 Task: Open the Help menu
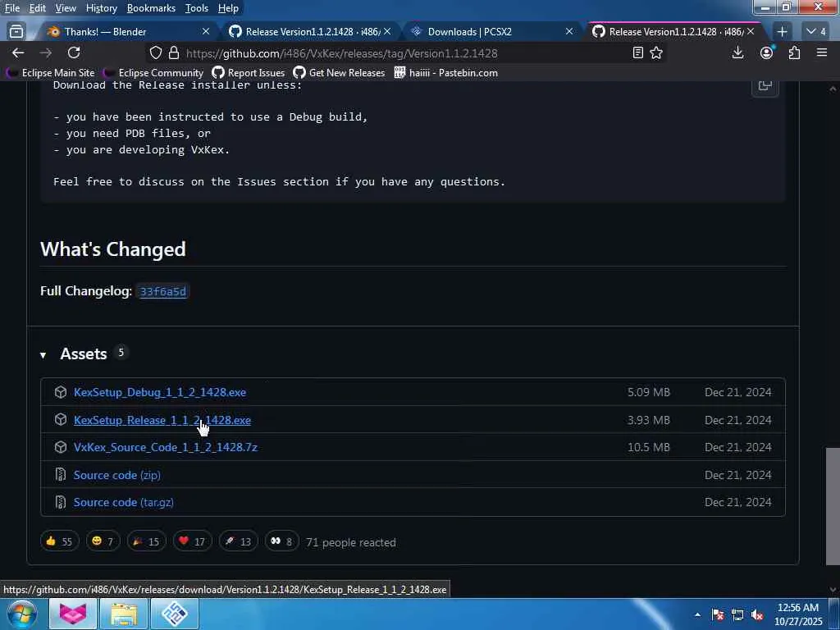click(228, 8)
